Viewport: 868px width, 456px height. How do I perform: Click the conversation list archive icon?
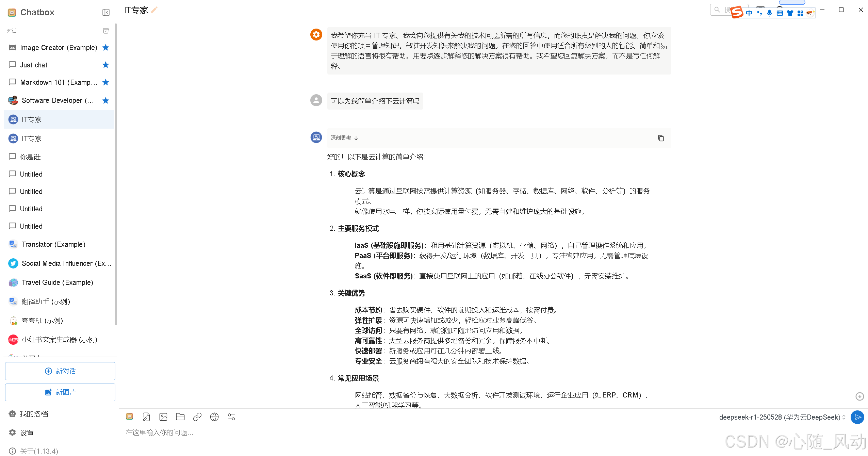(x=106, y=31)
